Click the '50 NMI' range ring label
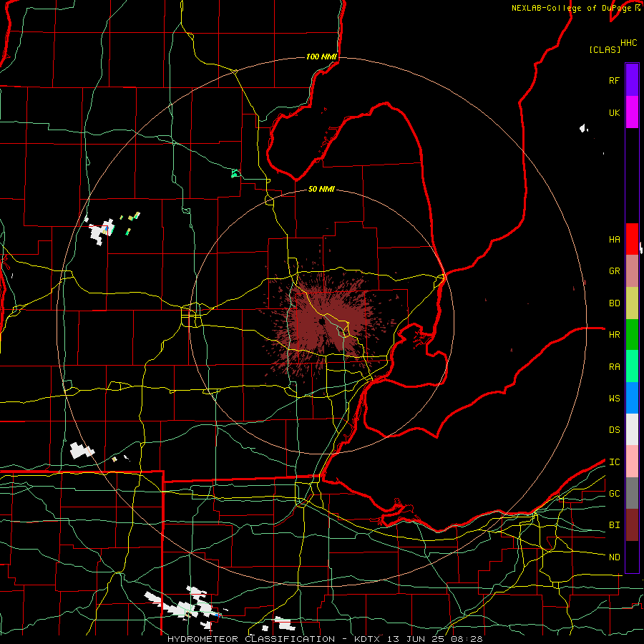The width and height of the screenshot is (644, 644). click(x=321, y=189)
